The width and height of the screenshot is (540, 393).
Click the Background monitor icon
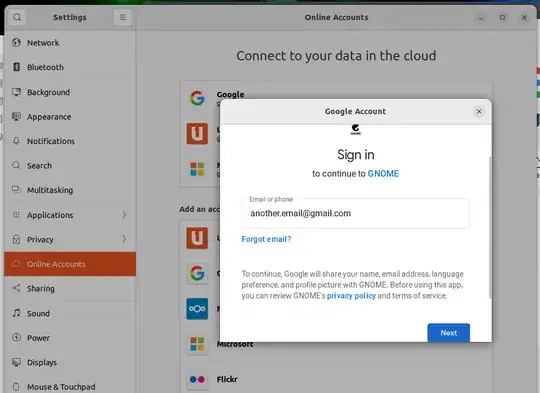[x=16, y=92]
